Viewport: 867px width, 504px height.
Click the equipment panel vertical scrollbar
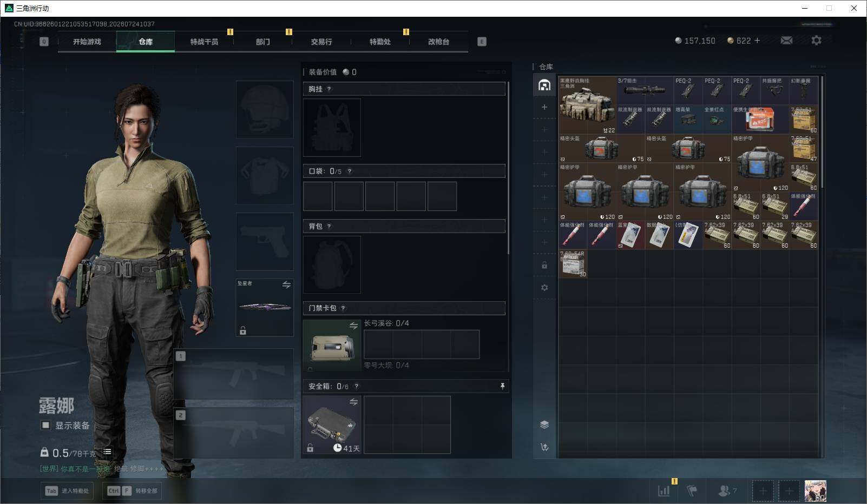pyautogui.click(x=508, y=168)
